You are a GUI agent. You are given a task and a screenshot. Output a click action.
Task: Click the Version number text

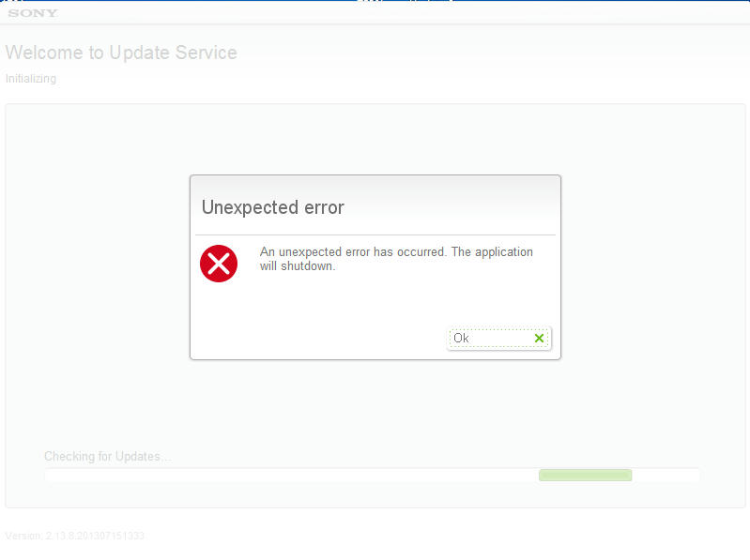[74, 536]
